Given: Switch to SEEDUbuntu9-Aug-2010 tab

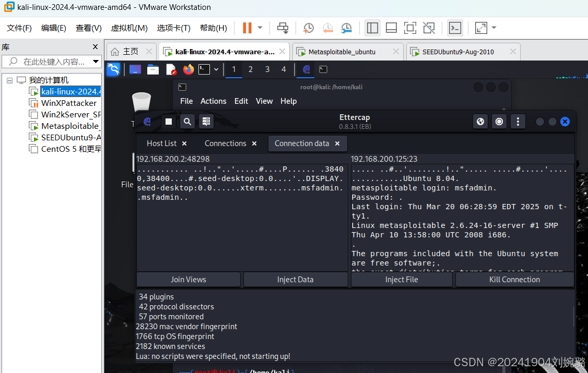Looking at the screenshot, I should coord(457,52).
